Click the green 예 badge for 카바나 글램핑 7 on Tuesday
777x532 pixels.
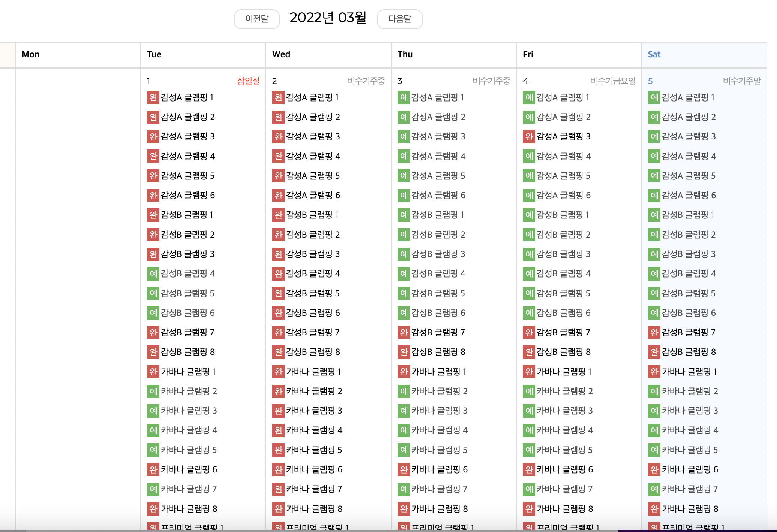click(153, 489)
